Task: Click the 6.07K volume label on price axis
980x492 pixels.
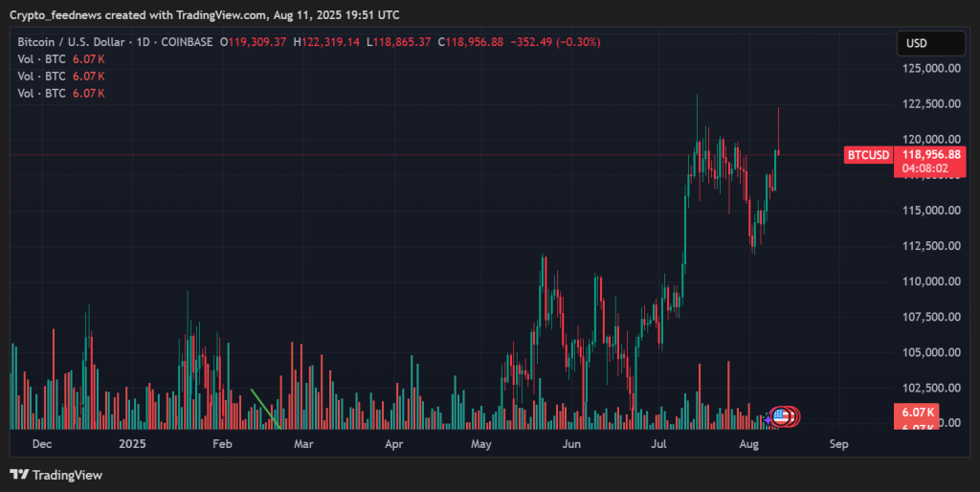Action: (x=918, y=412)
